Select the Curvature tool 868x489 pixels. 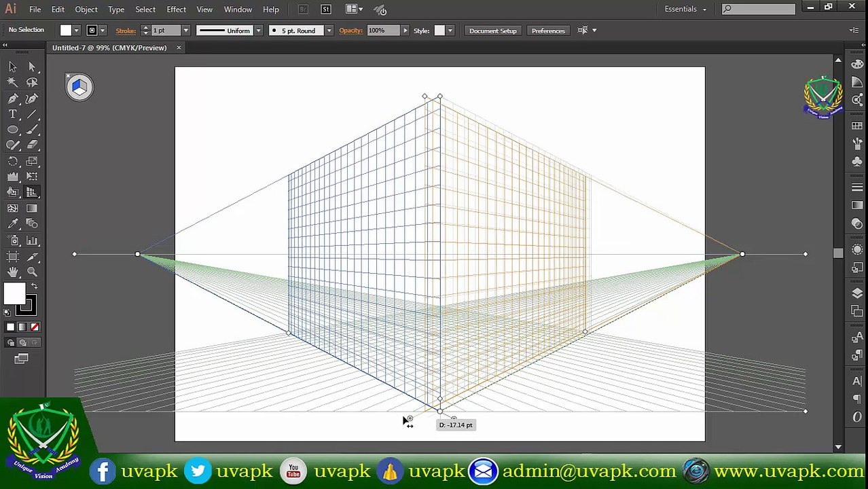point(32,98)
